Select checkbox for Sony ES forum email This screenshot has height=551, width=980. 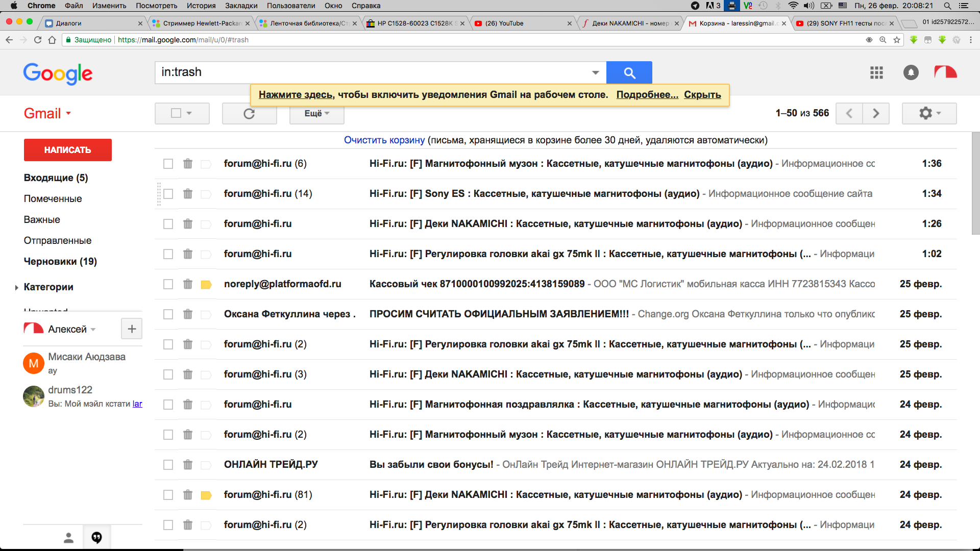(x=168, y=194)
